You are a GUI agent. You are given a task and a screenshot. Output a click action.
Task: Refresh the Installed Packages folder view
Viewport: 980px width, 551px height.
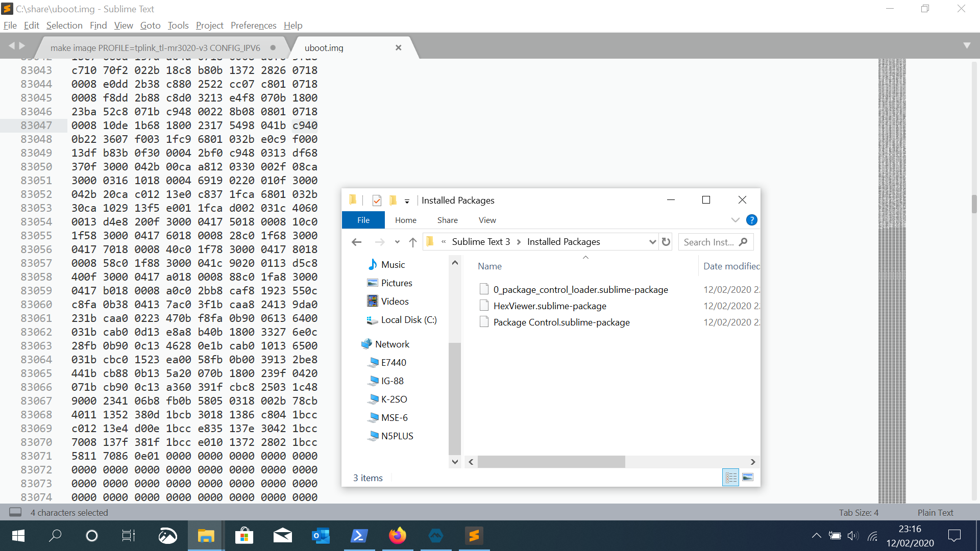click(x=666, y=242)
